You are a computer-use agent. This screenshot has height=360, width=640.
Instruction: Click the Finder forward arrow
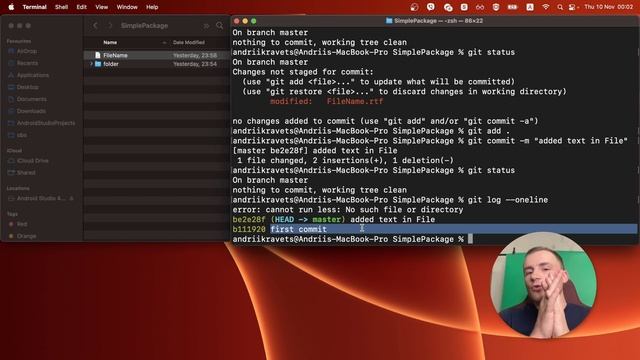click(x=110, y=25)
